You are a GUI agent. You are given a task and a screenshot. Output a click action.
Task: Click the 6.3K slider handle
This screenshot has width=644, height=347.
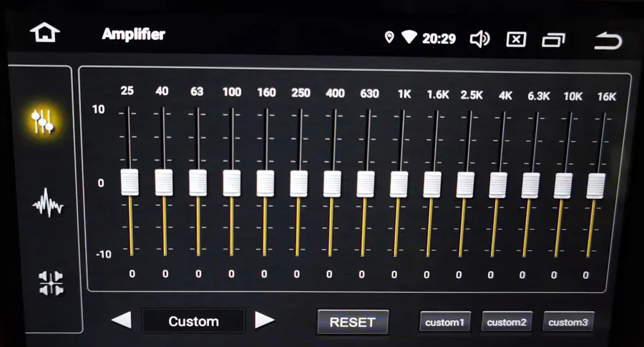[x=531, y=186]
